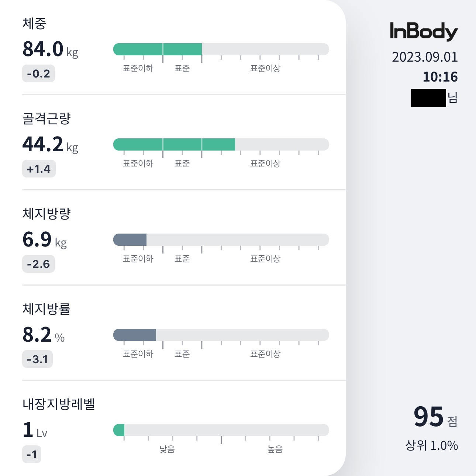The width and height of the screenshot is (476, 476).
Task: Click the 2023.09.01 measurement date
Action: pyautogui.click(x=424, y=57)
